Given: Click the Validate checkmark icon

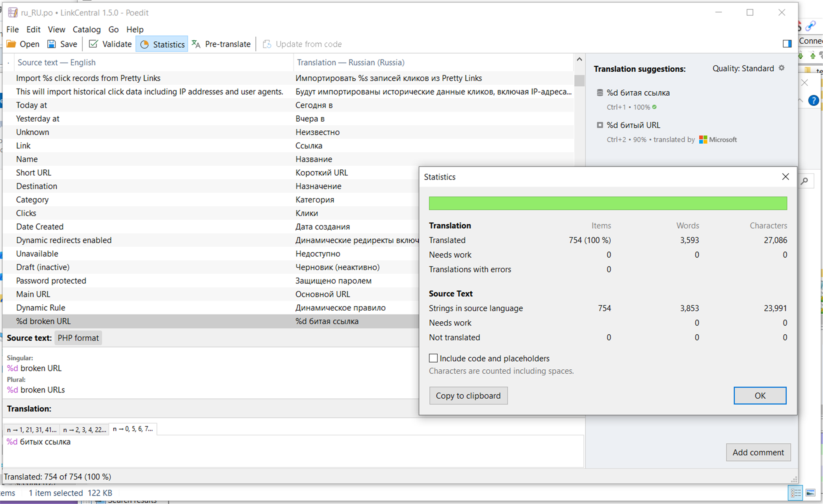Looking at the screenshot, I should (93, 44).
